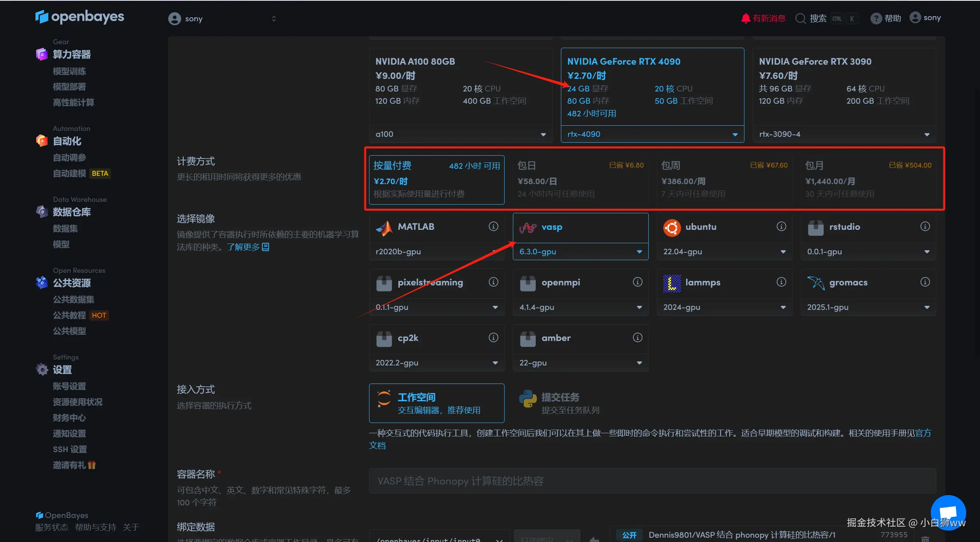
Task: Open the help question mark icon
Action: coord(876,19)
